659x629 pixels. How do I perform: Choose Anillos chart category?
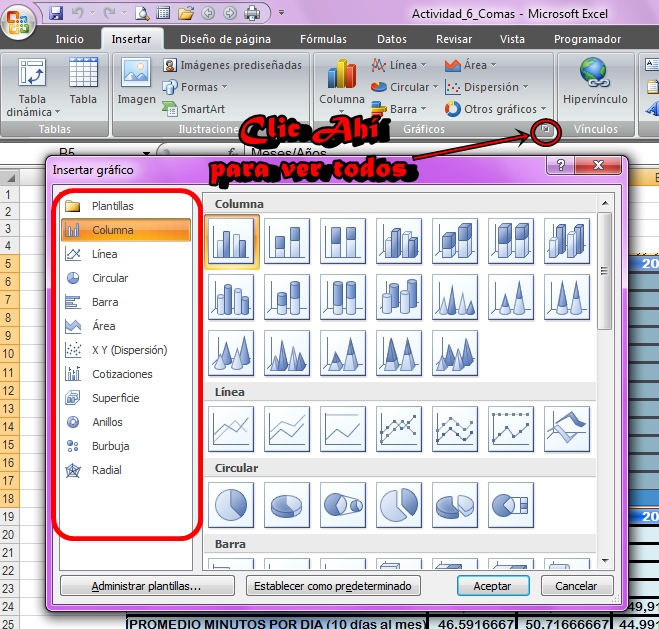tap(126, 422)
